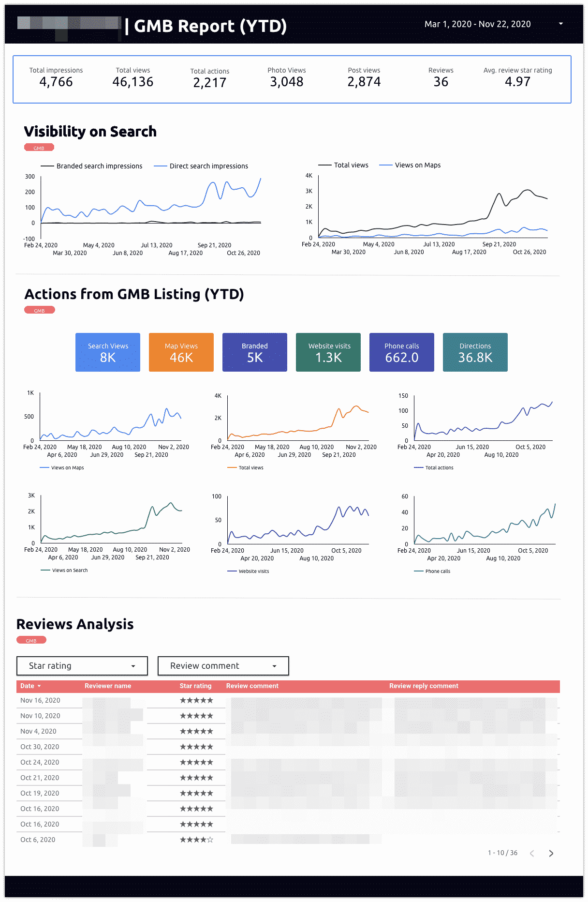Click the Star rating column header

pos(195,686)
